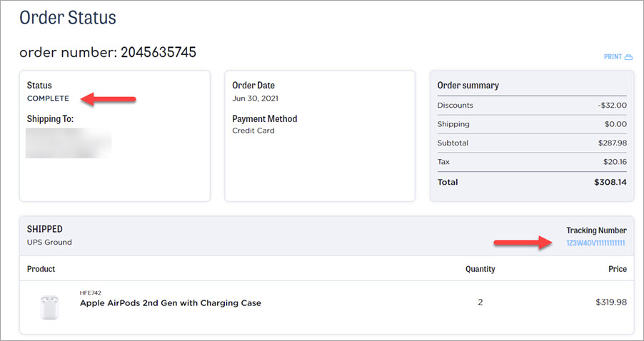Click the Discounts amount -$32.00
Viewport: 644px width, 341px height.
tap(613, 106)
